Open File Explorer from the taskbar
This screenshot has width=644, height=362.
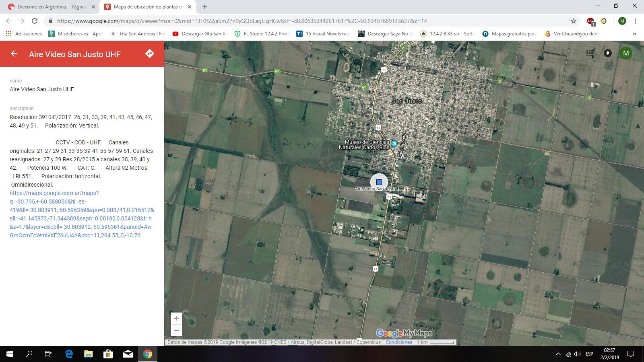88,354
